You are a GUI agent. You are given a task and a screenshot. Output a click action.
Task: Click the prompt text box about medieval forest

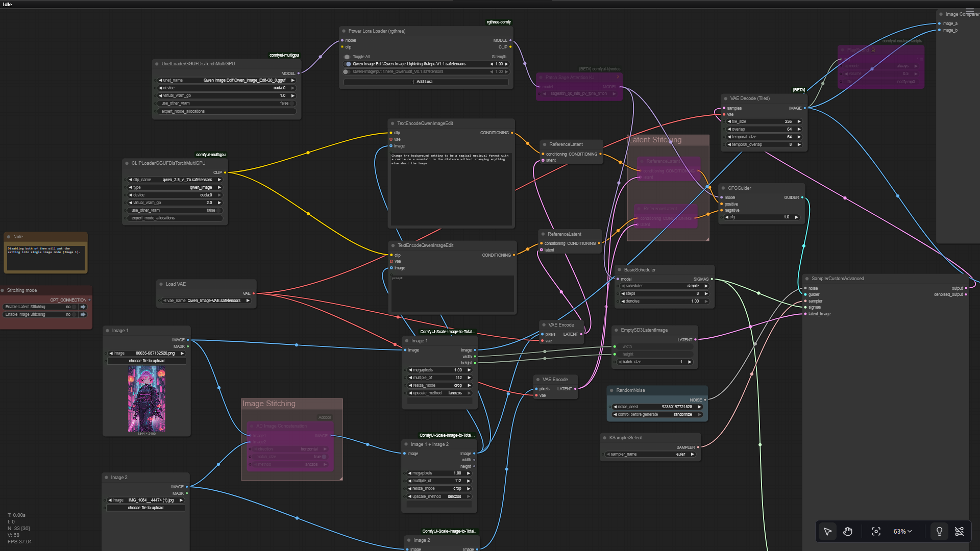(x=451, y=189)
